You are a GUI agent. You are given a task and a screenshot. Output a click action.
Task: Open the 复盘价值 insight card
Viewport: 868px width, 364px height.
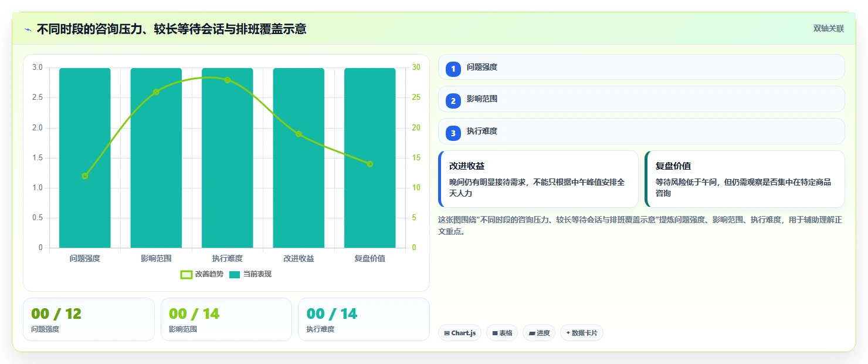pyautogui.click(x=745, y=179)
